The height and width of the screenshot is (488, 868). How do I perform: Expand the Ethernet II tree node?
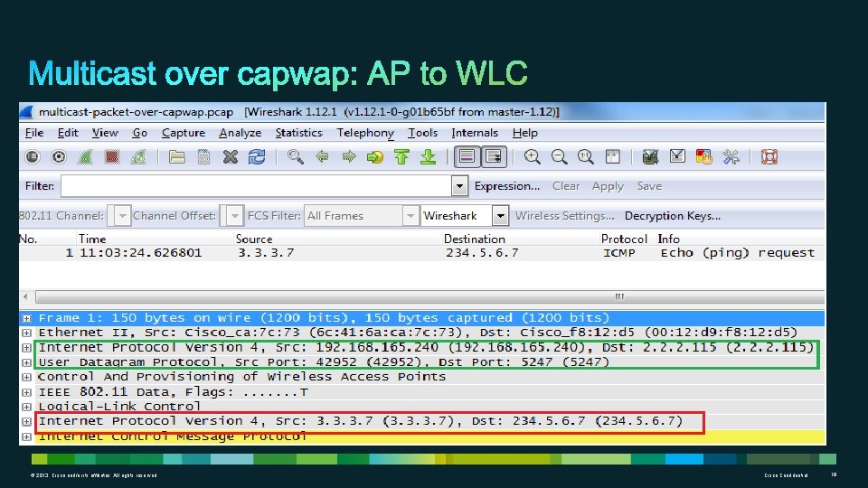pos(26,333)
